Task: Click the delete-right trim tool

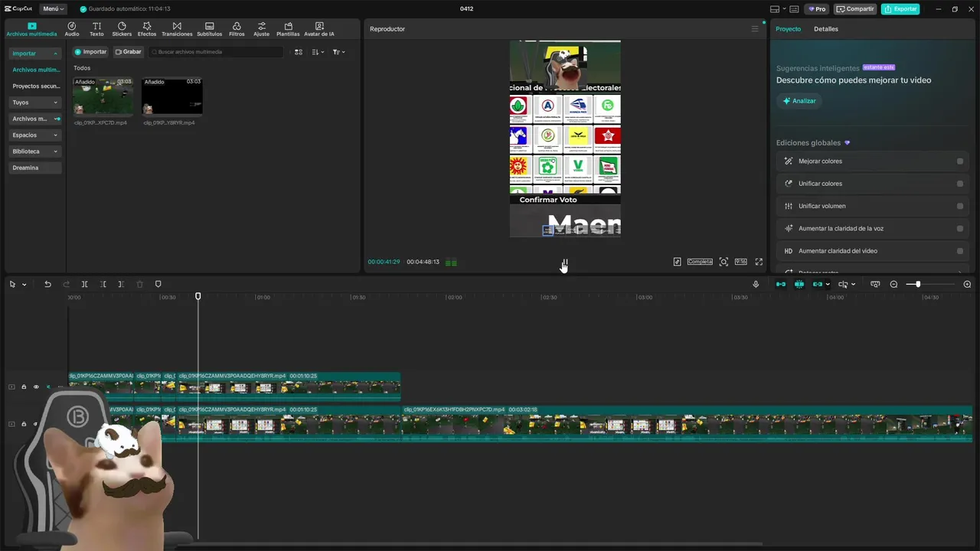Action: coord(121,284)
